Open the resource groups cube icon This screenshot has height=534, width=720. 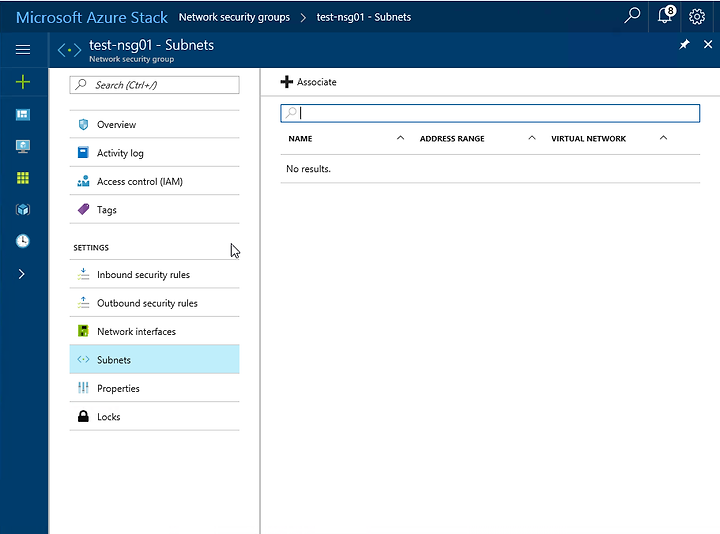23,210
